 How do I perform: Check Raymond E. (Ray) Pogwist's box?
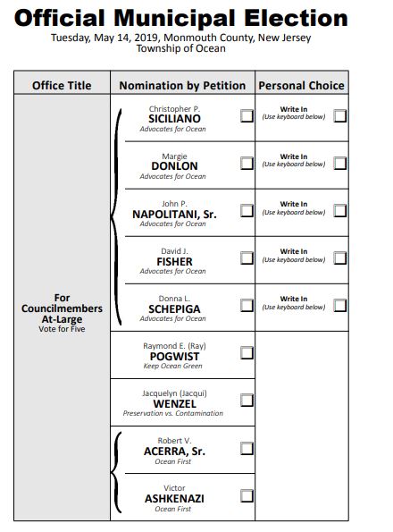click(247, 353)
